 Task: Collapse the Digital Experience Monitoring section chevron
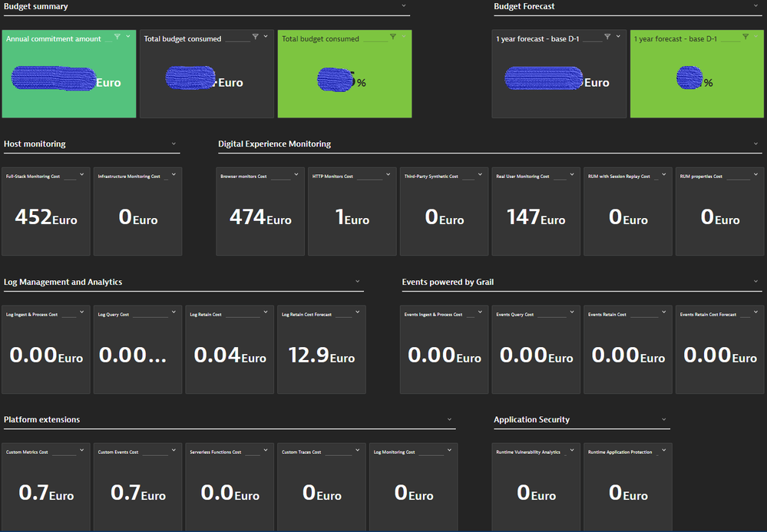point(756,144)
